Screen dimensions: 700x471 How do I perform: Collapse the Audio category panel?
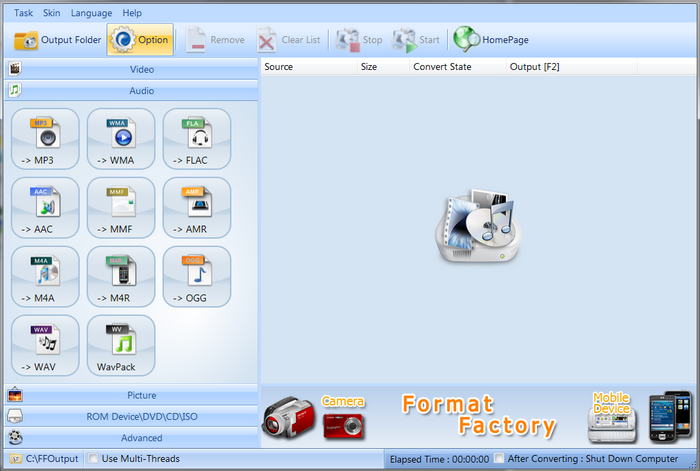[x=131, y=91]
